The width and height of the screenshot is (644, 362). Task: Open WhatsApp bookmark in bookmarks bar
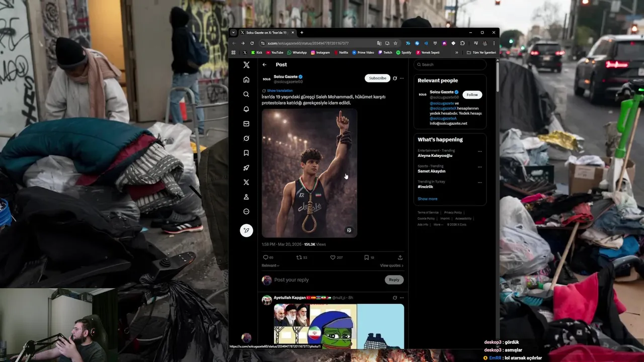[297, 52]
